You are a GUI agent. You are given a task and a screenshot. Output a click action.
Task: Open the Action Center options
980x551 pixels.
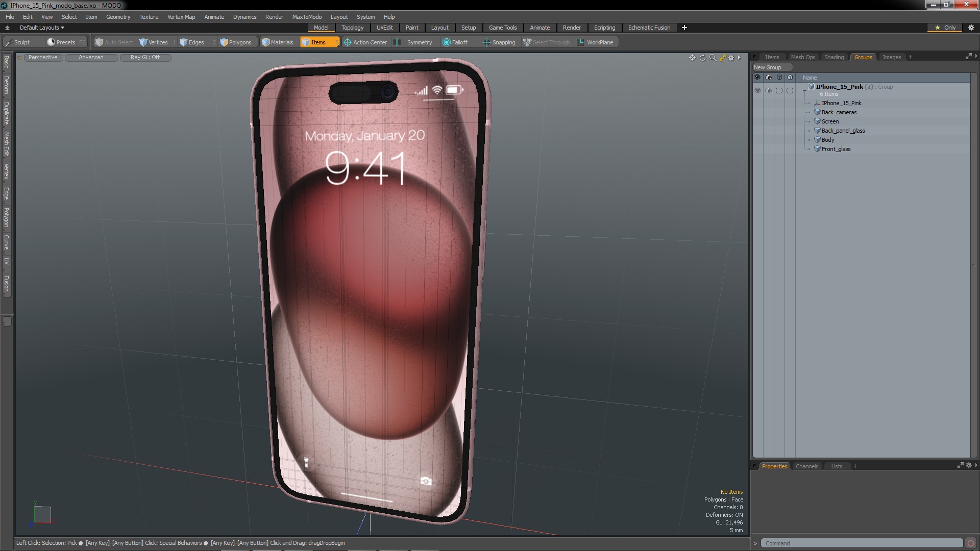pos(365,42)
